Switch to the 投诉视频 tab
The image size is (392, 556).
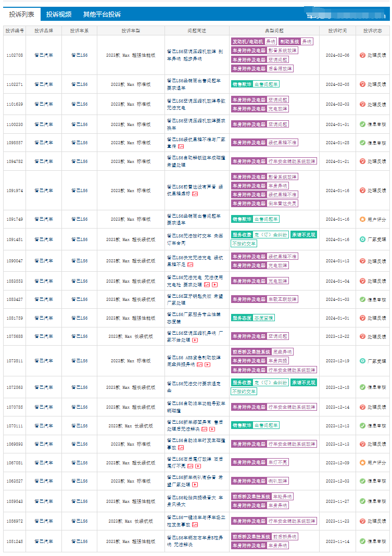click(x=59, y=14)
